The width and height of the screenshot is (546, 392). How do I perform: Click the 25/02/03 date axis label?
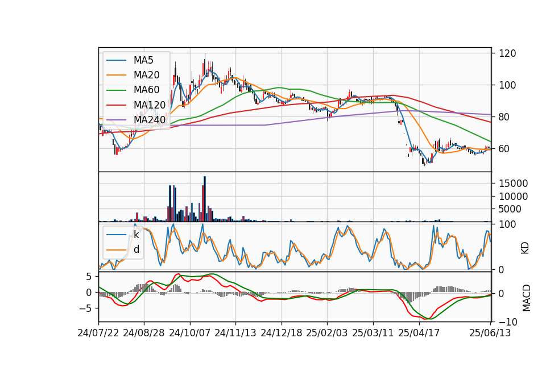(x=327, y=333)
